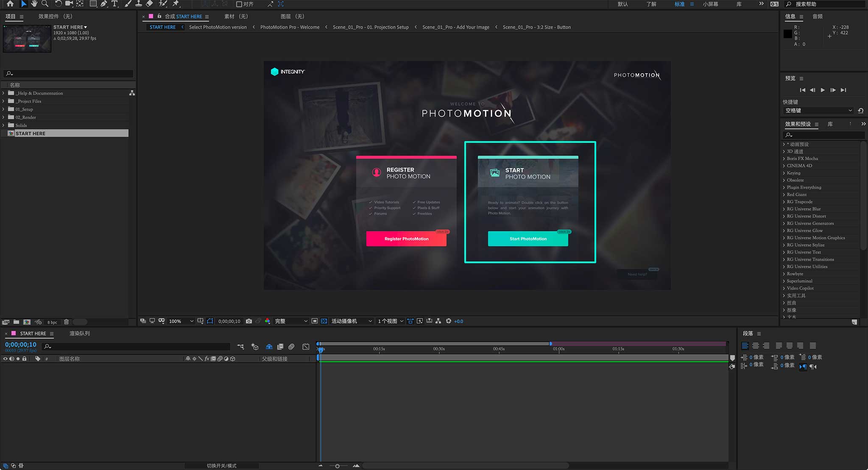This screenshot has width=868, height=470.
Task: Open the 活动摄像机 camera view dropdown
Action: coord(351,321)
